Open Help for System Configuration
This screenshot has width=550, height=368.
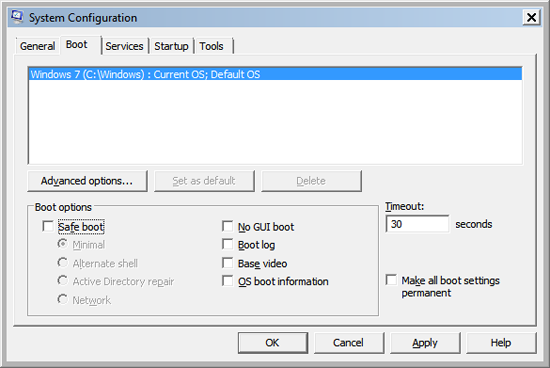pos(501,343)
